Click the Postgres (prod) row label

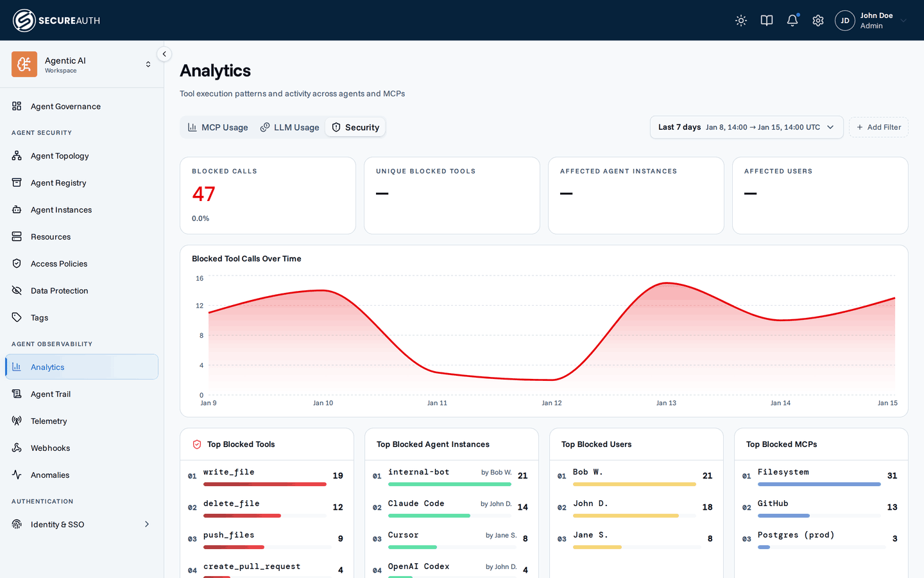pos(796,535)
